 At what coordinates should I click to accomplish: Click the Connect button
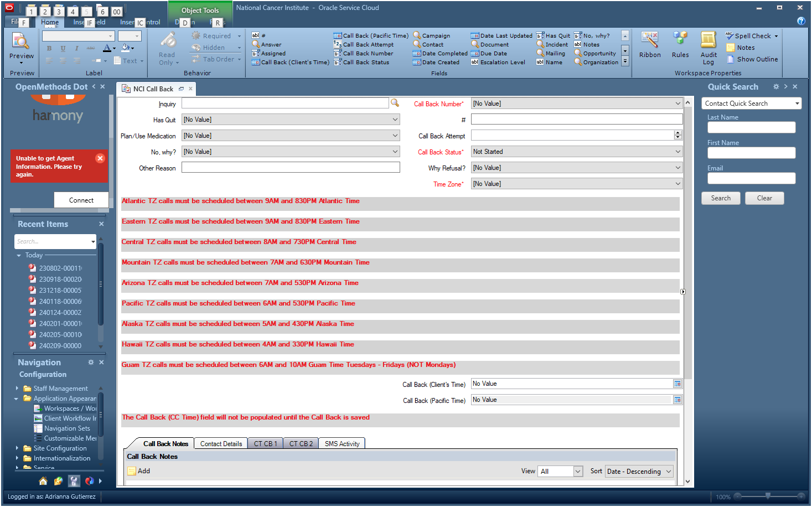point(81,200)
